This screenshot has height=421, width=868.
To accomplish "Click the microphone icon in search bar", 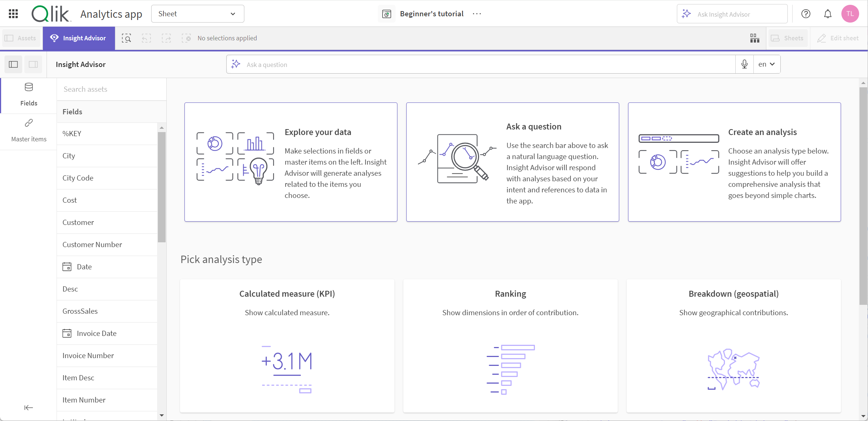I will pos(744,64).
